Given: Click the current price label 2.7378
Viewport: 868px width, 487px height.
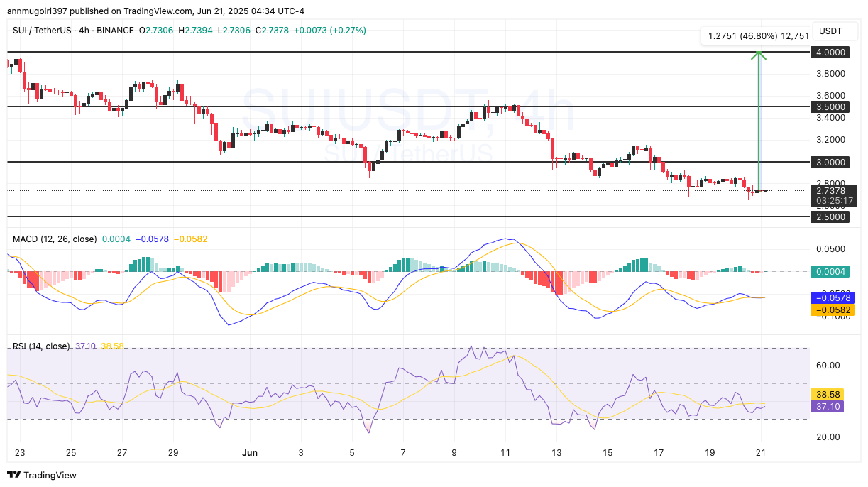Looking at the screenshot, I should (831, 190).
